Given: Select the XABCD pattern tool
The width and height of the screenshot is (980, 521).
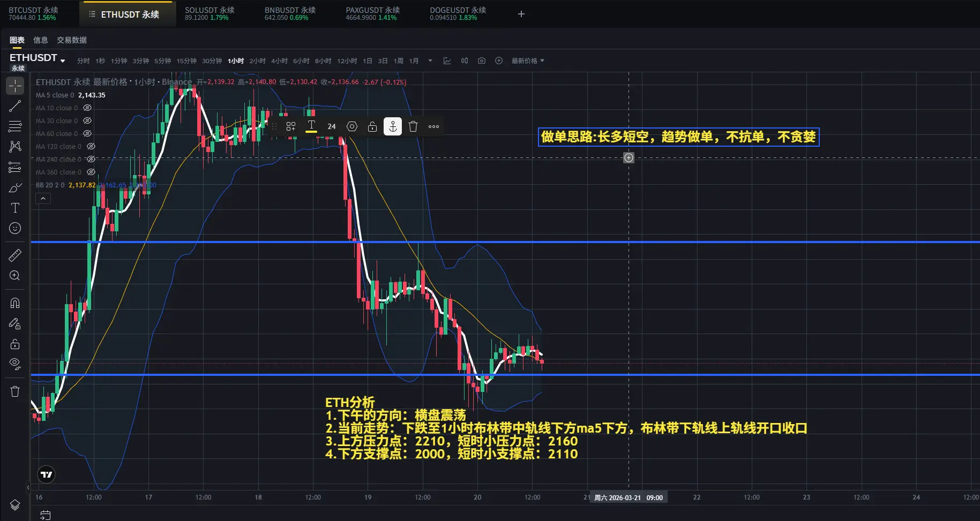Looking at the screenshot, I should pyautogui.click(x=15, y=147).
